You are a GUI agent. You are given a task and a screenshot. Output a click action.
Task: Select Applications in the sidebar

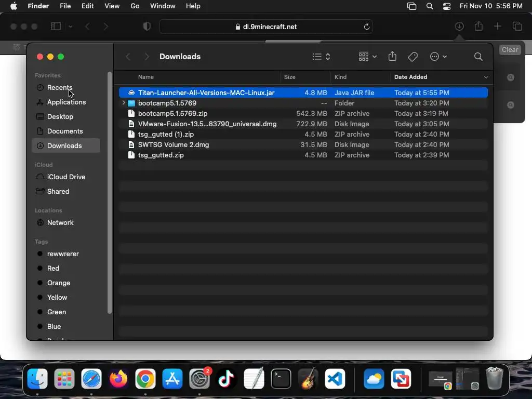tap(66, 102)
